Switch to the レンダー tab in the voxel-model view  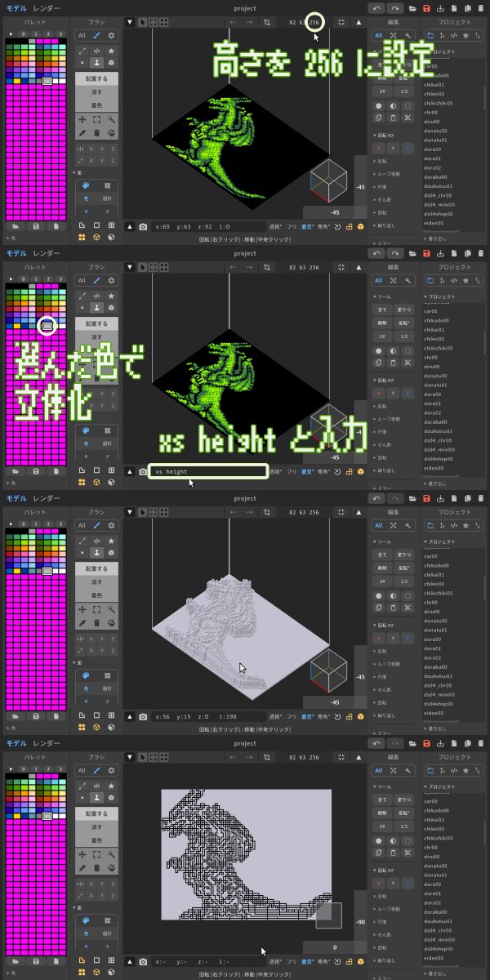click(x=47, y=498)
